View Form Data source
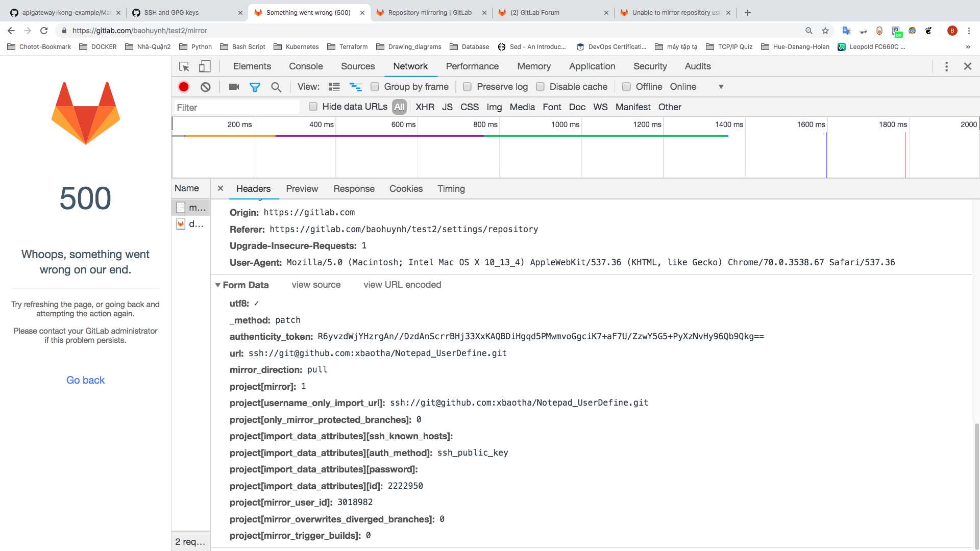 pyautogui.click(x=316, y=285)
